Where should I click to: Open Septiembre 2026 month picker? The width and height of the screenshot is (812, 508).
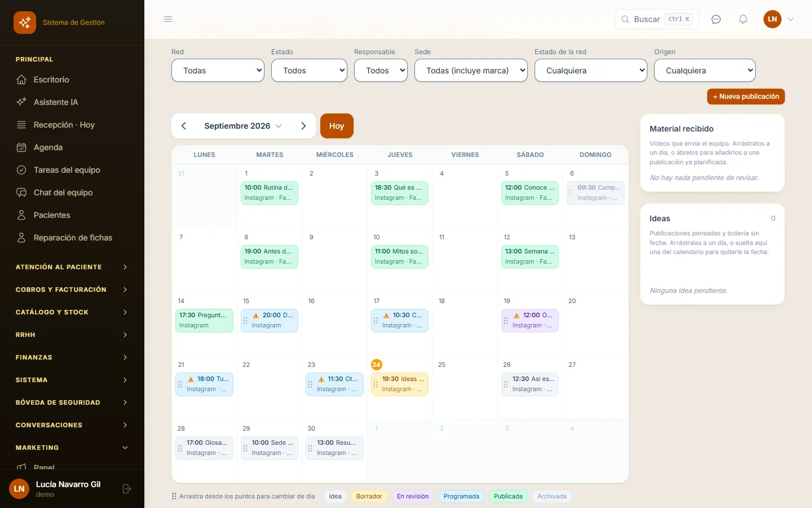coord(243,126)
